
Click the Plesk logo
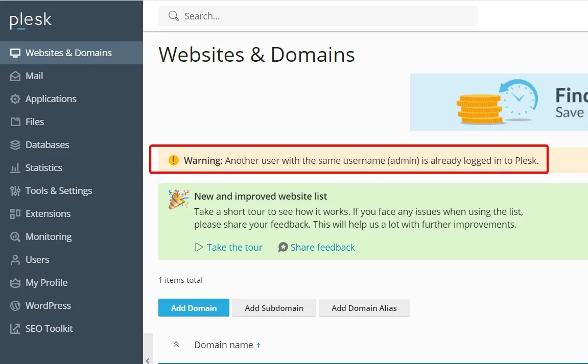[x=30, y=20]
